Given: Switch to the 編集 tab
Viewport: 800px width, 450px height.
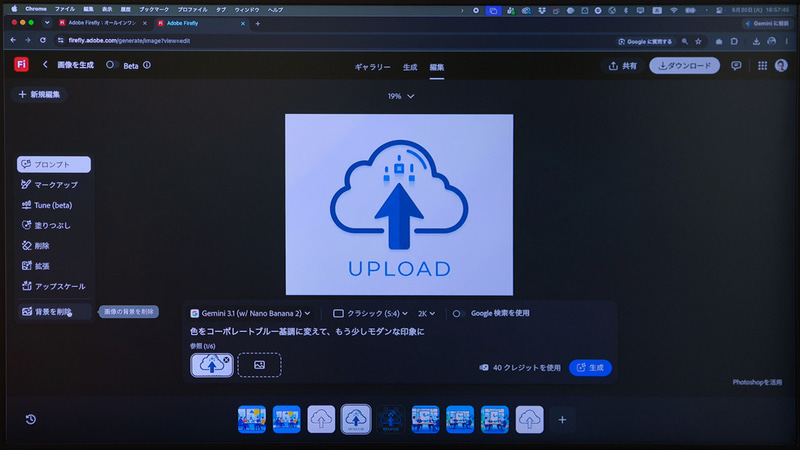Looking at the screenshot, I should [x=437, y=67].
